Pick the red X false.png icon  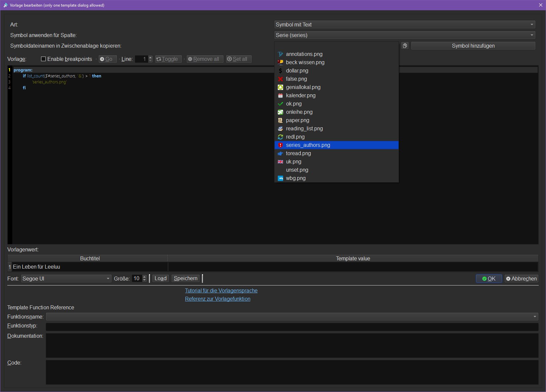[x=296, y=79]
